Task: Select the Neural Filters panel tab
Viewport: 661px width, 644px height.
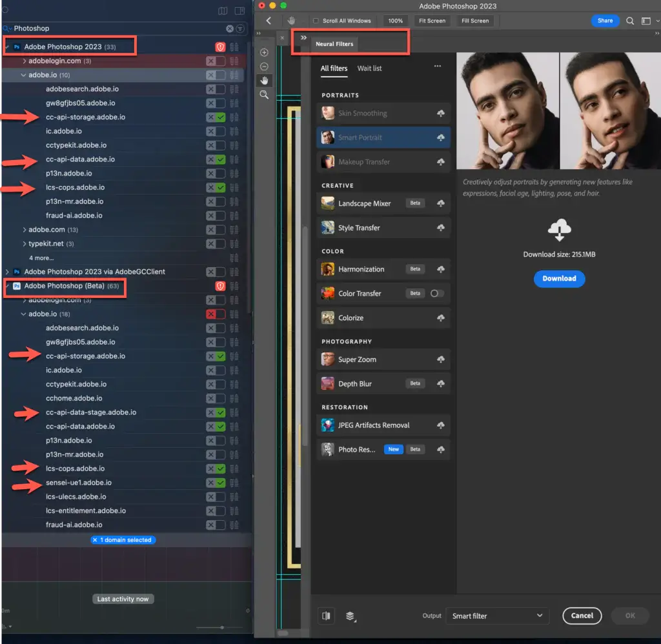Action: (x=334, y=44)
